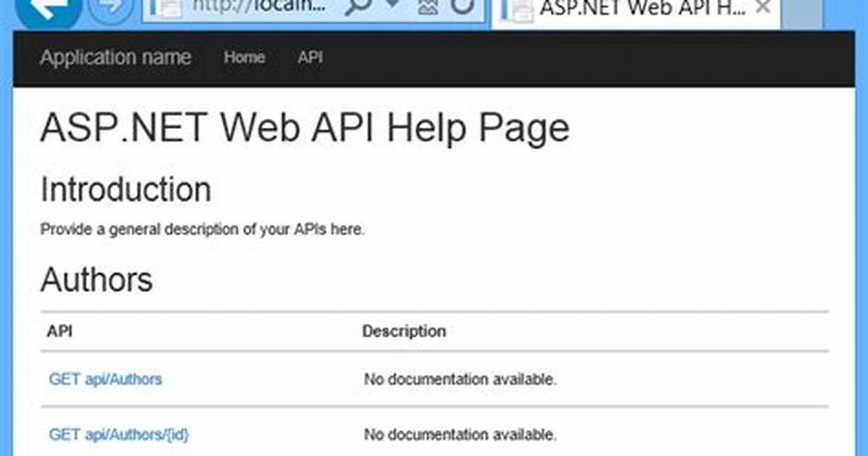Click the ASP.NET Web API Help Page heading
This screenshot has width=868, height=456.
pos(305,128)
